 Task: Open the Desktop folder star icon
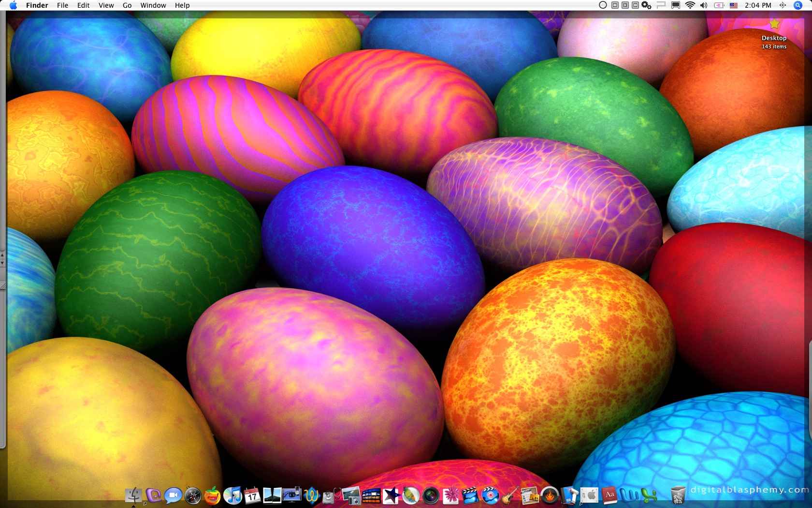click(x=774, y=24)
